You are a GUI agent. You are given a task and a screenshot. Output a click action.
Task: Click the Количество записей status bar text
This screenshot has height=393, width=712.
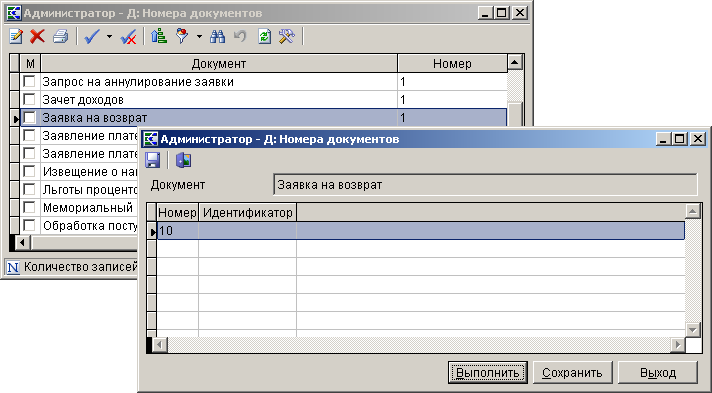[x=80, y=267]
